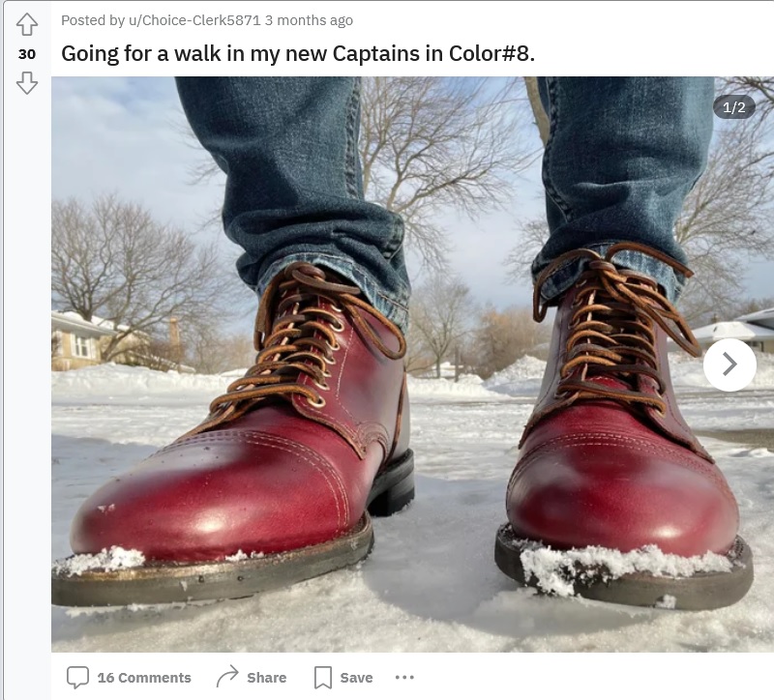
Task: Click the 3 months ago timestamp
Action: click(x=309, y=20)
